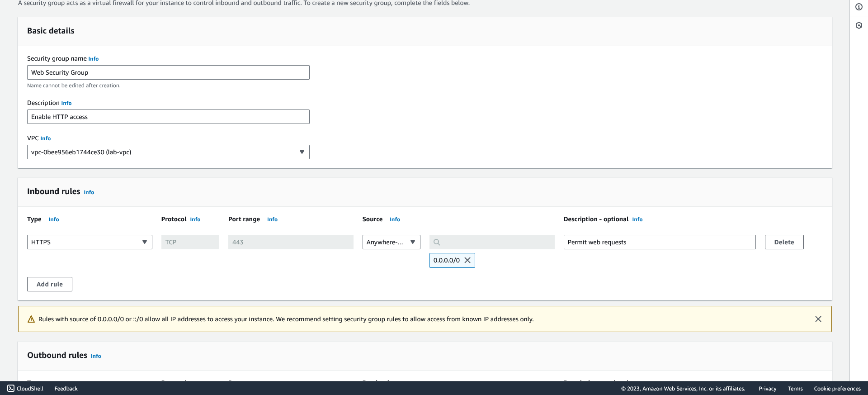Open Info link beside Description - optional
Screen dimensions: 868x395
pyautogui.click(x=637, y=219)
